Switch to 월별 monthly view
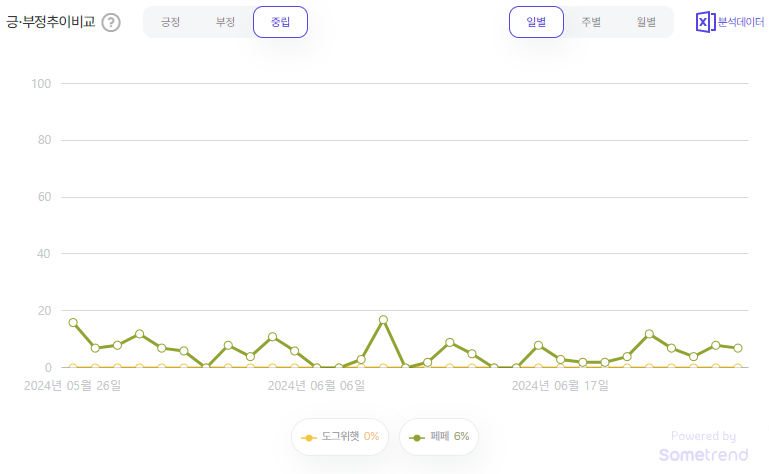Image resolution: width=769 pixels, height=474 pixels. tap(646, 22)
